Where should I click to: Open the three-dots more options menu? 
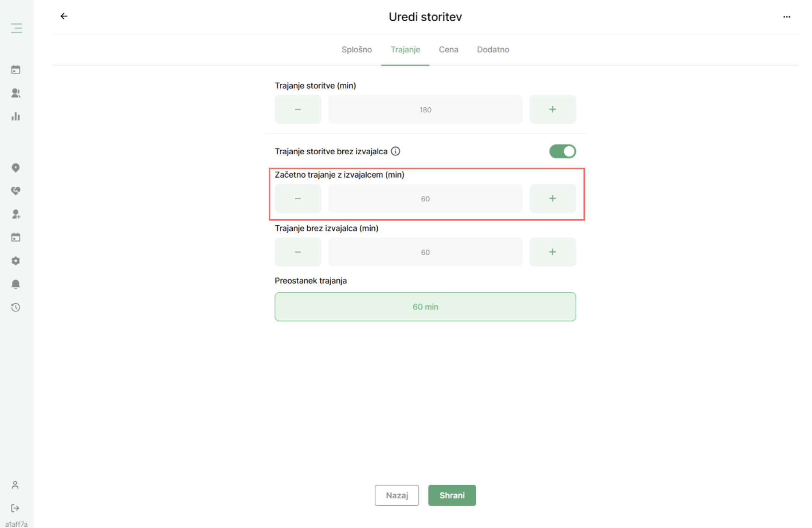tap(787, 17)
